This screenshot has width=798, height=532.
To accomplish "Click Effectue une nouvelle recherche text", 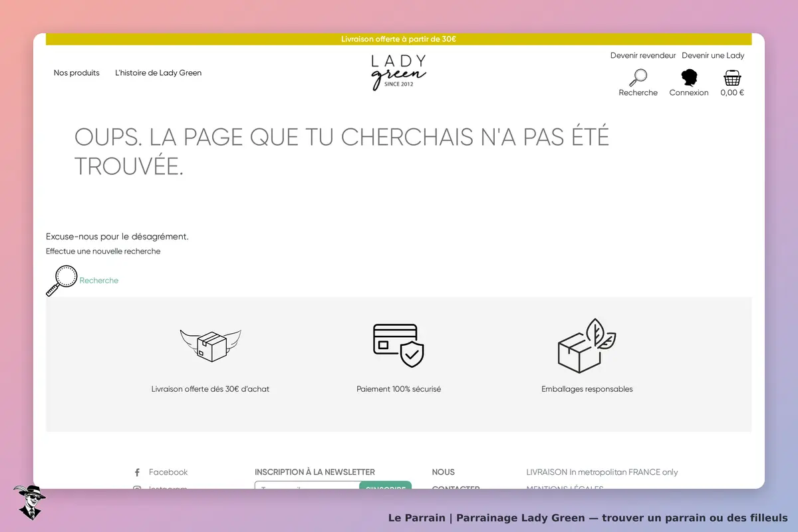I will [103, 251].
